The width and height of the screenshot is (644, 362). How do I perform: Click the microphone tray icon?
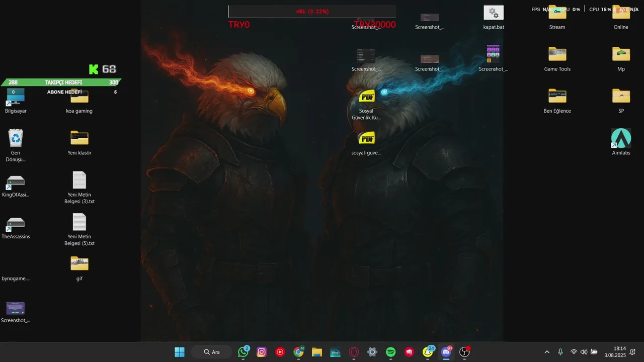(x=560, y=352)
